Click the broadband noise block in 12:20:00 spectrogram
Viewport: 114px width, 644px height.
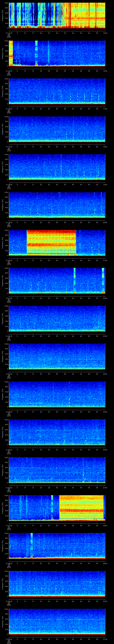tap(51, 243)
